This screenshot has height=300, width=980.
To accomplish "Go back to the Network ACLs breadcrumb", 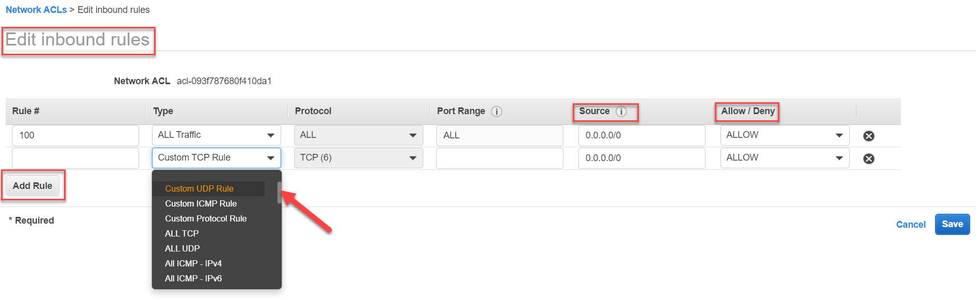I will pos(36,10).
